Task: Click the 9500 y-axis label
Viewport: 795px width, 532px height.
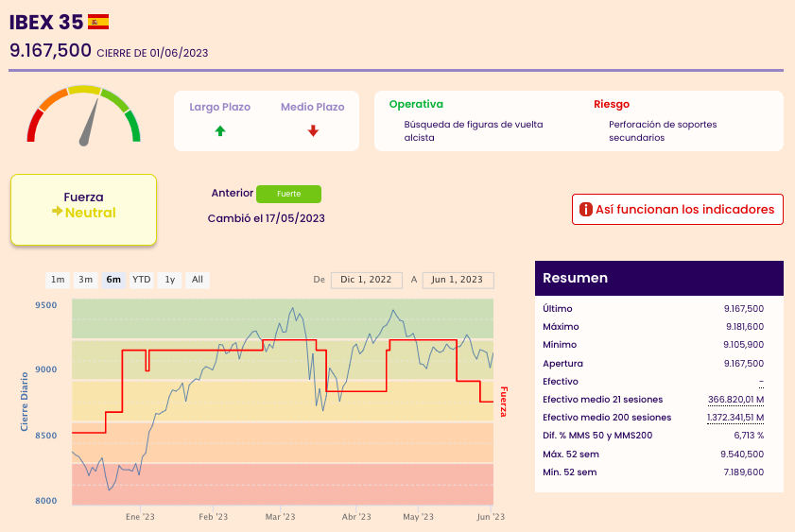Action: pos(46,305)
